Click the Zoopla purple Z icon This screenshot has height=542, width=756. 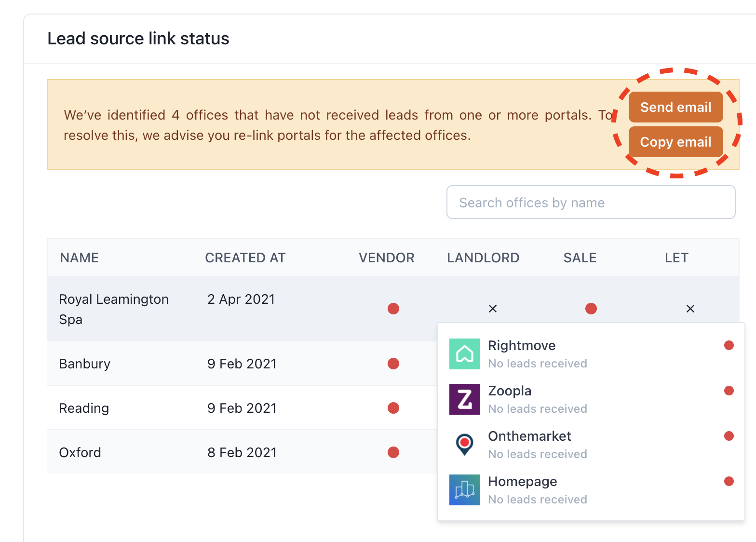click(x=464, y=399)
